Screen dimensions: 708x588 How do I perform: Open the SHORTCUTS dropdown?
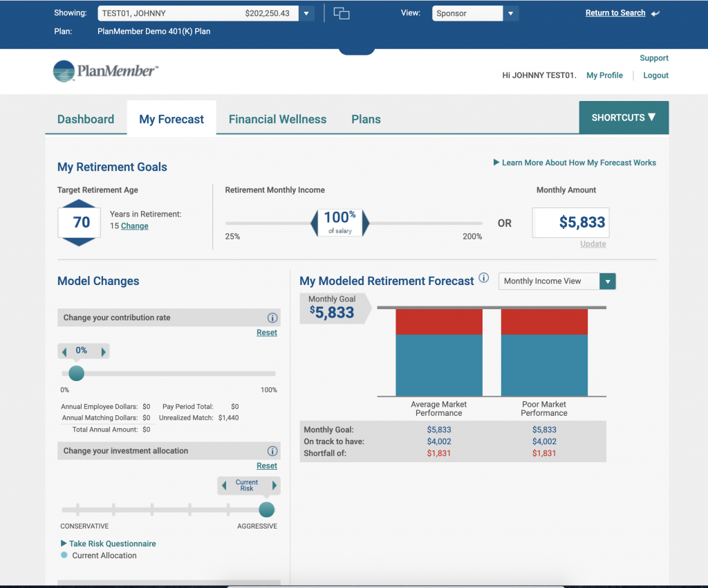[x=623, y=118]
